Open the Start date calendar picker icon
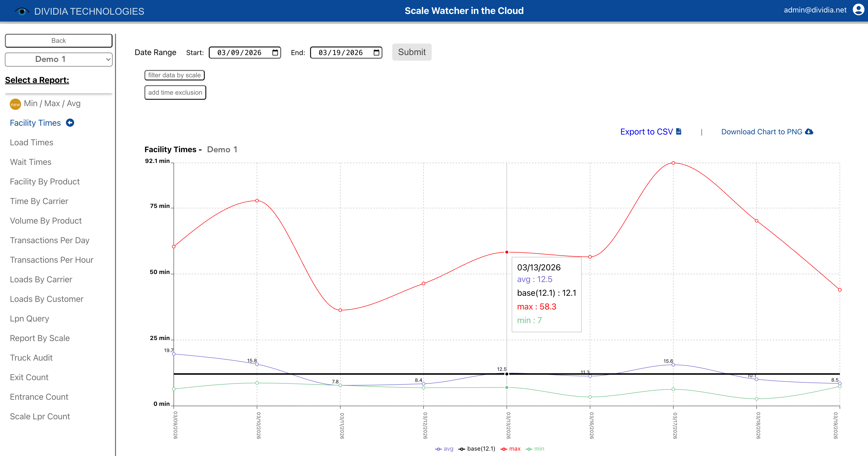The height and width of the screenshot is (456, 868). [275, 53]
